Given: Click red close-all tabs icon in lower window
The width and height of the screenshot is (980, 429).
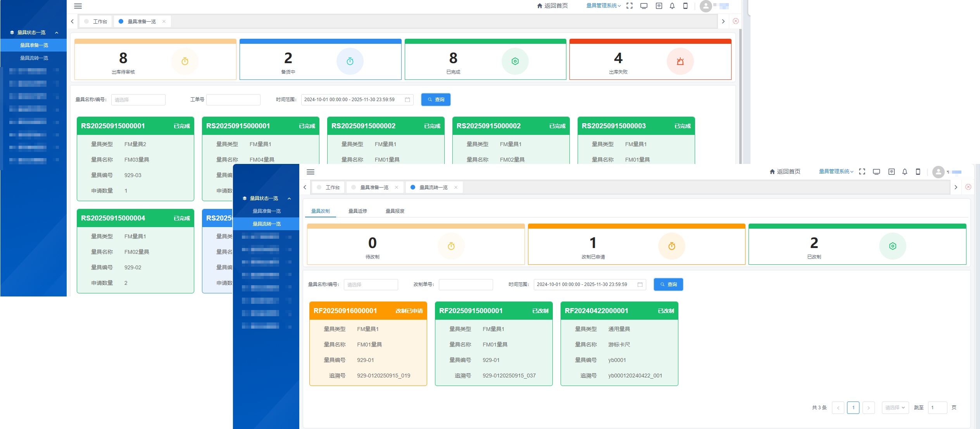Looking at the screenshot, I should pos(968,187).
